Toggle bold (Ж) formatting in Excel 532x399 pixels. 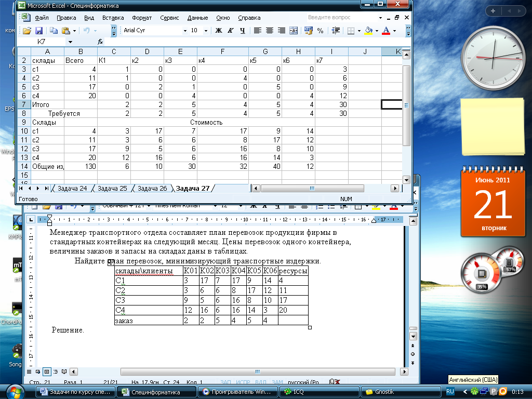(x=219, y=31)
